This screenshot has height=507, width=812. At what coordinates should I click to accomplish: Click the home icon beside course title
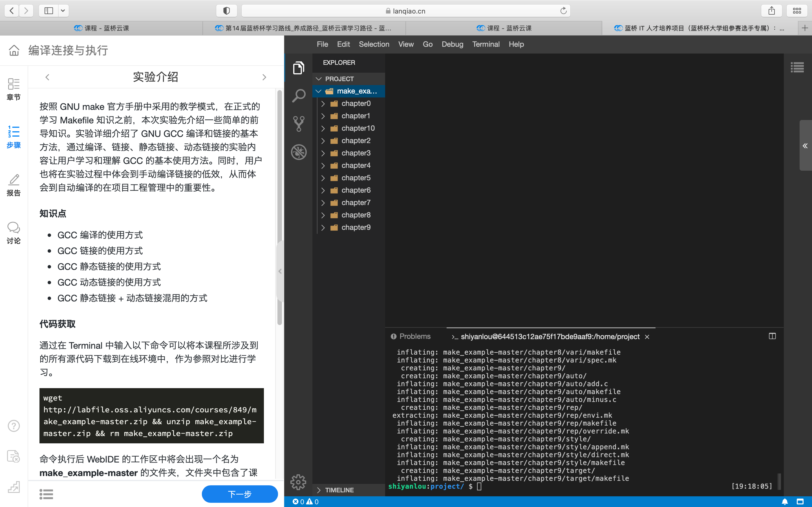click(x=14, y=51)
